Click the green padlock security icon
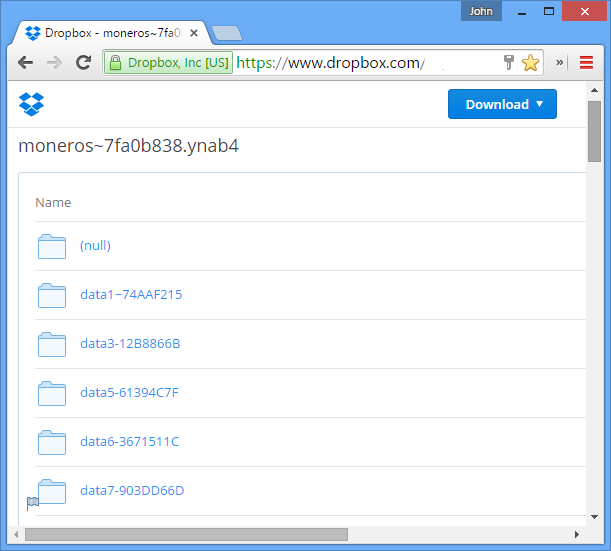The image size is (611, 551). click(x=115, y=62)
